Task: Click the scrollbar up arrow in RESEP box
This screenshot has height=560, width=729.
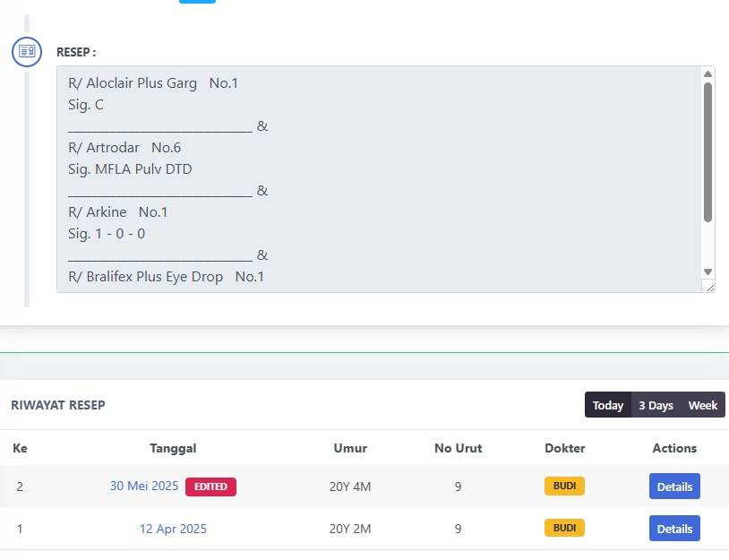Action: pos(708,74)
